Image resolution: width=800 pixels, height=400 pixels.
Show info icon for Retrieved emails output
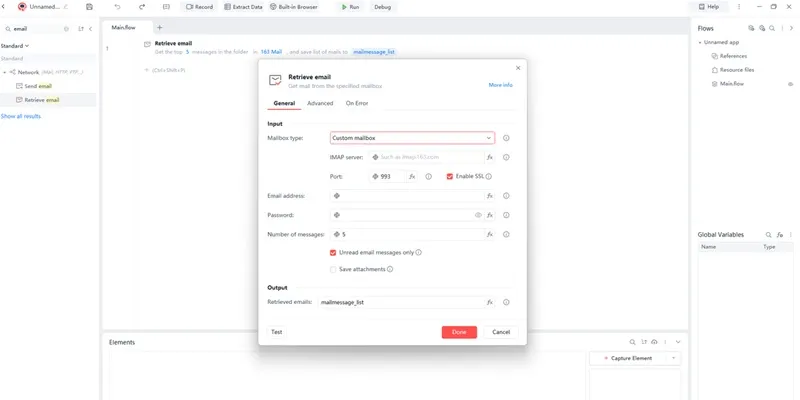(506, 303)
